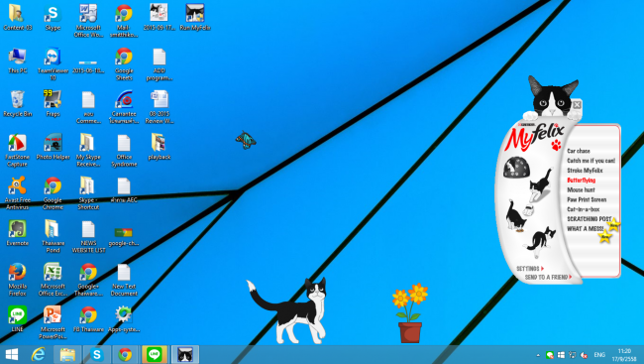
Task: Click the red paw print logo
Action: coord(556,145)
